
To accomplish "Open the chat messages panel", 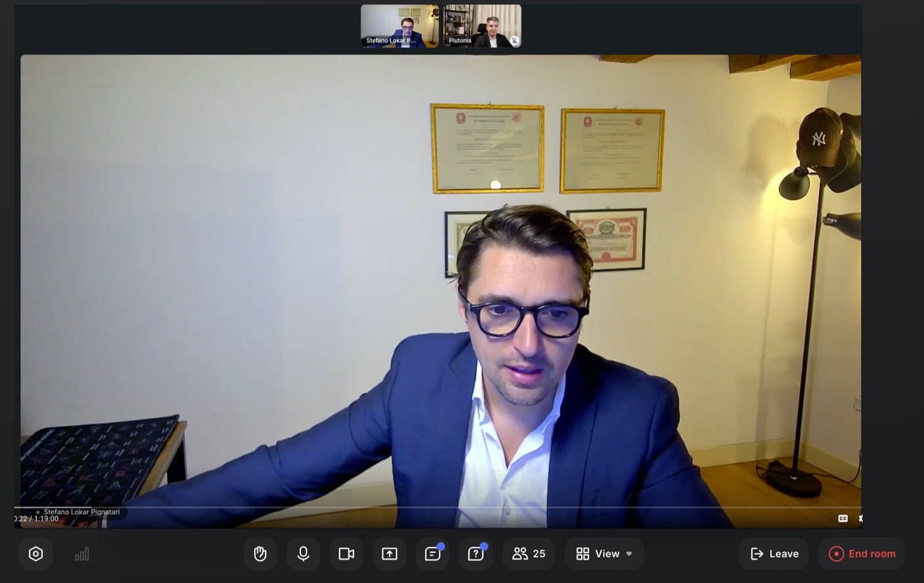I will coord(433,554).
